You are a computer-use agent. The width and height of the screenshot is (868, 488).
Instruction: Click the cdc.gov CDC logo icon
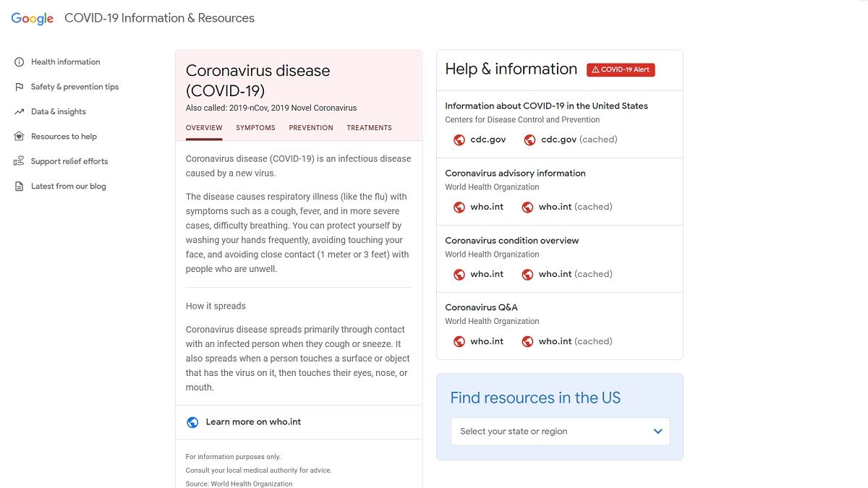459,139
